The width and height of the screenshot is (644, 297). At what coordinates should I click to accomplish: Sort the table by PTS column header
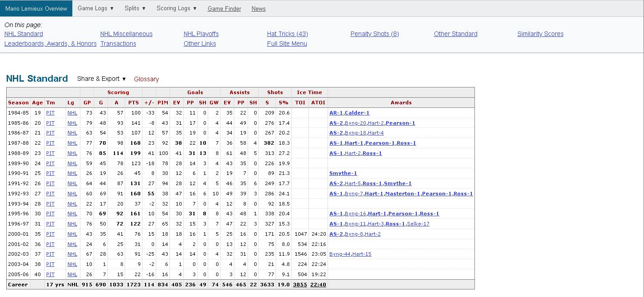pyautogui.click(x=133, y=103)
